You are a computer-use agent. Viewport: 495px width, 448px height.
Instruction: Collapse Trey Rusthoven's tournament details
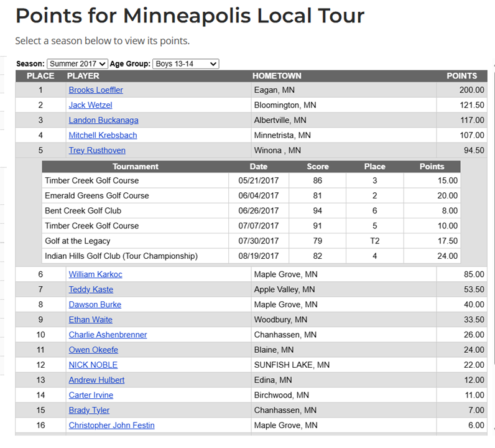[x=97, y=150]
